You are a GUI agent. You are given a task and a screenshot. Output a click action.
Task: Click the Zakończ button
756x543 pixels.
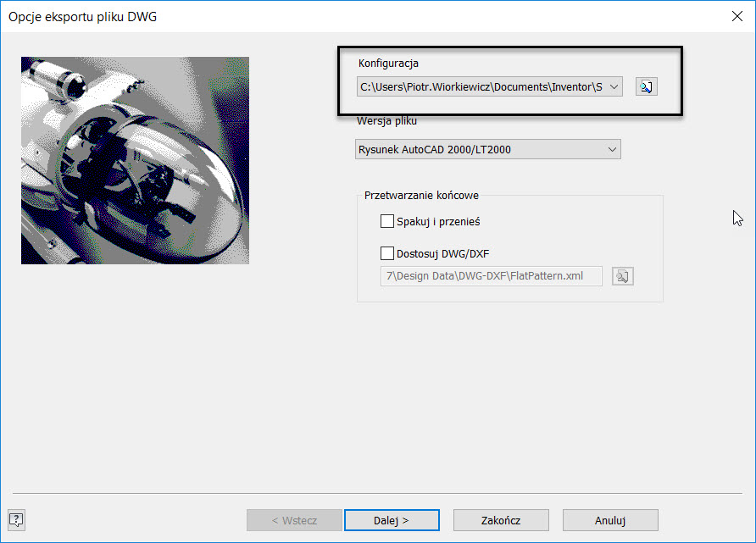501,520
